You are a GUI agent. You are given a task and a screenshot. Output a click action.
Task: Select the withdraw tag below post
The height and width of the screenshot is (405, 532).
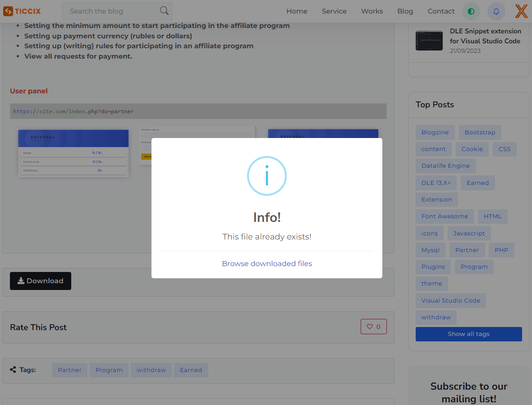click(x=151, y=370)
